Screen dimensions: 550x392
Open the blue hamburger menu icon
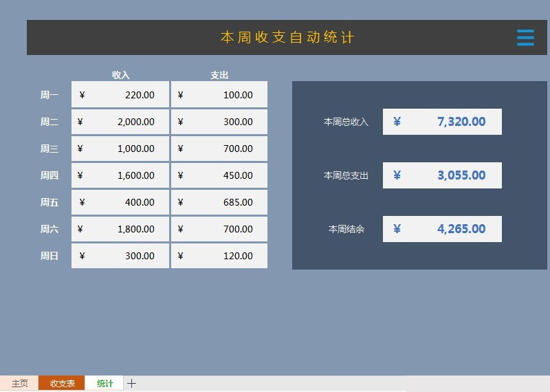(525, 38)
